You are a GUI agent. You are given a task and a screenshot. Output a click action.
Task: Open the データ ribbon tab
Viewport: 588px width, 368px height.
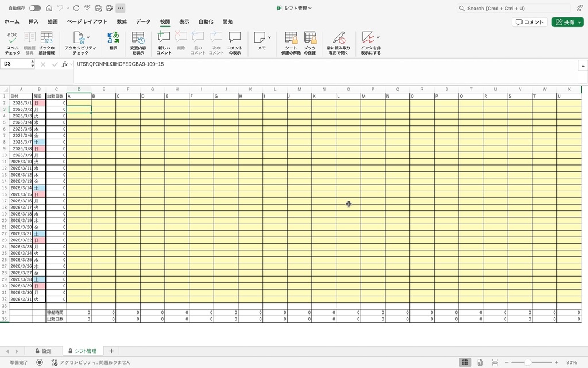click(x=143, y=22)
